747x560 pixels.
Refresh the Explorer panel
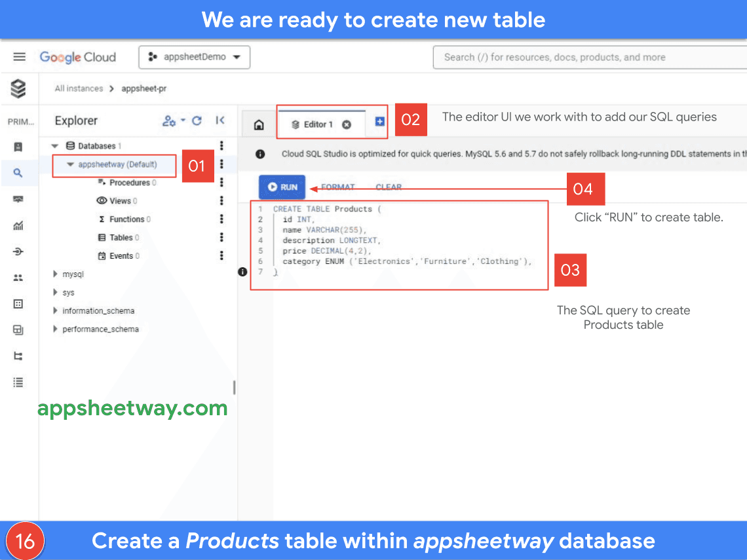click(197, 121)
